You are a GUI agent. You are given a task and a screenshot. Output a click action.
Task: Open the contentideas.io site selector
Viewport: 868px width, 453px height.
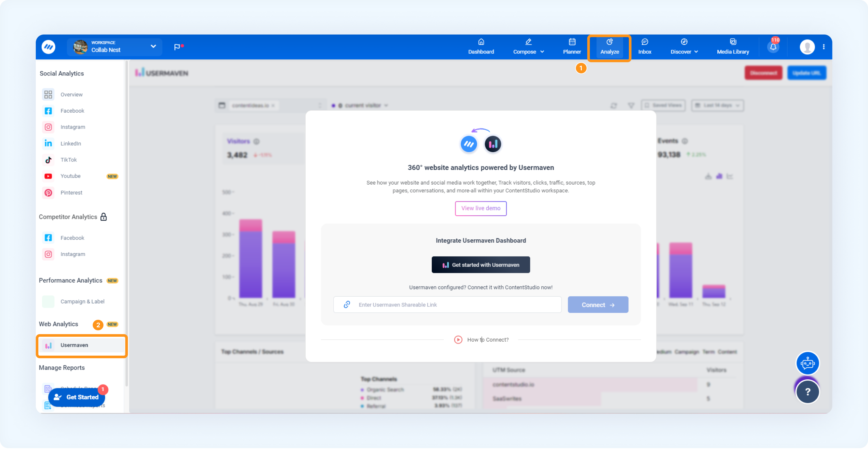[271, 106]
